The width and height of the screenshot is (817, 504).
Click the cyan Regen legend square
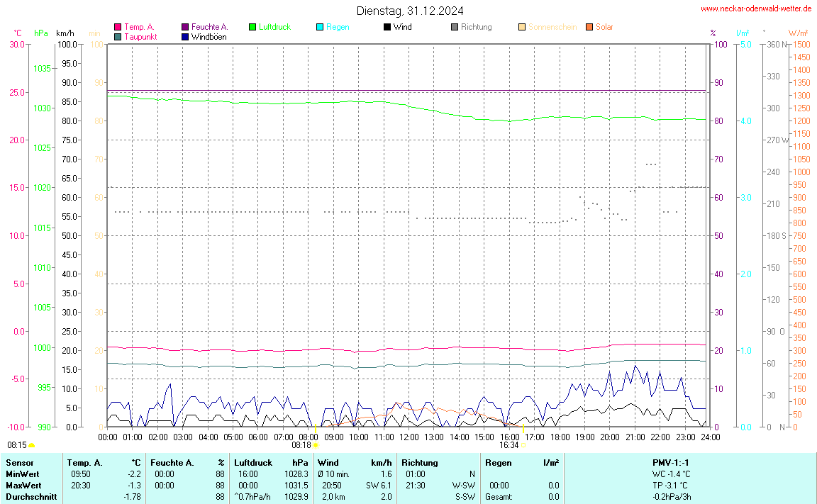coord(320,27)
